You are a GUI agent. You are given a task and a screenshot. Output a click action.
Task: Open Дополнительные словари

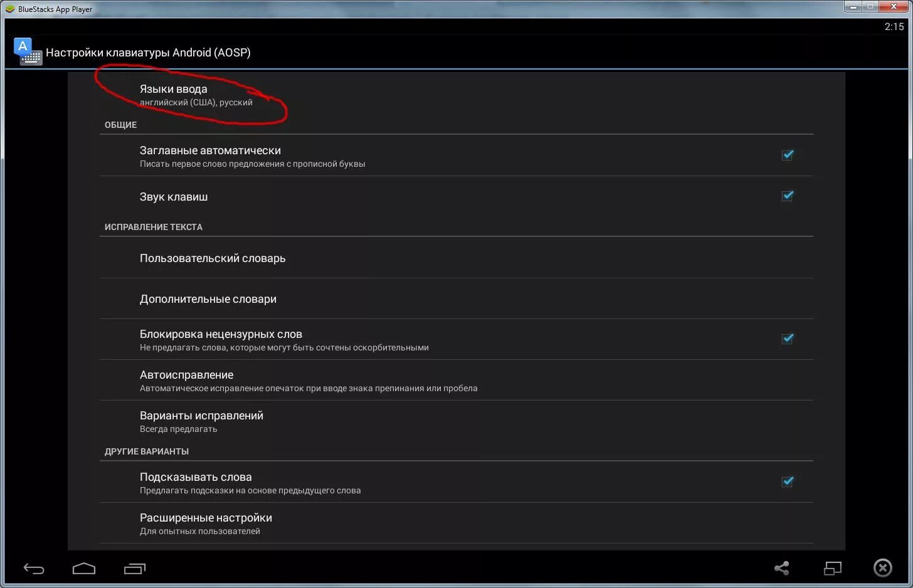[456, 299]
